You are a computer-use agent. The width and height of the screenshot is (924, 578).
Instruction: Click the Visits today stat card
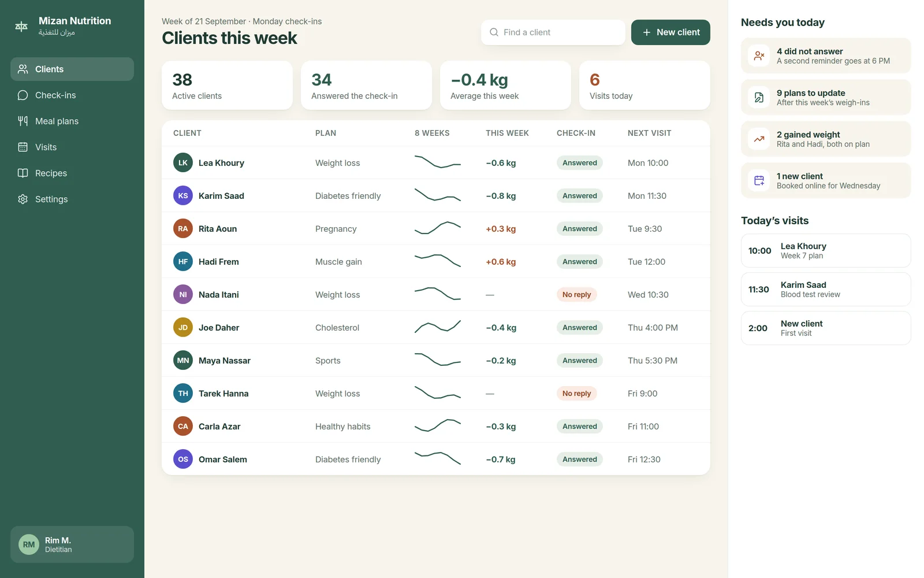[x=644, y=86]
